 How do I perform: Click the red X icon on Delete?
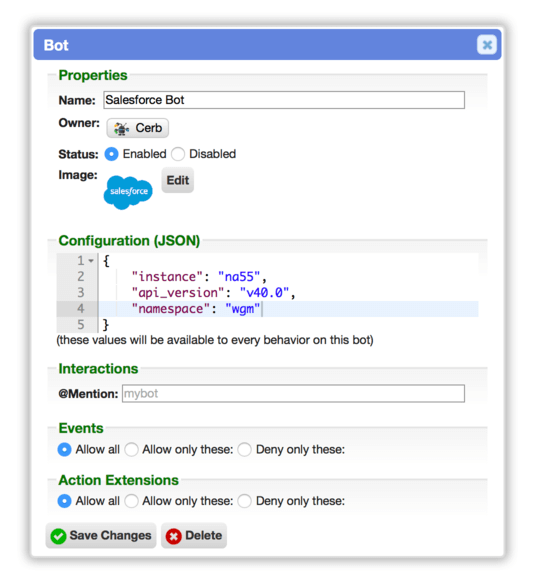[173, 536]
